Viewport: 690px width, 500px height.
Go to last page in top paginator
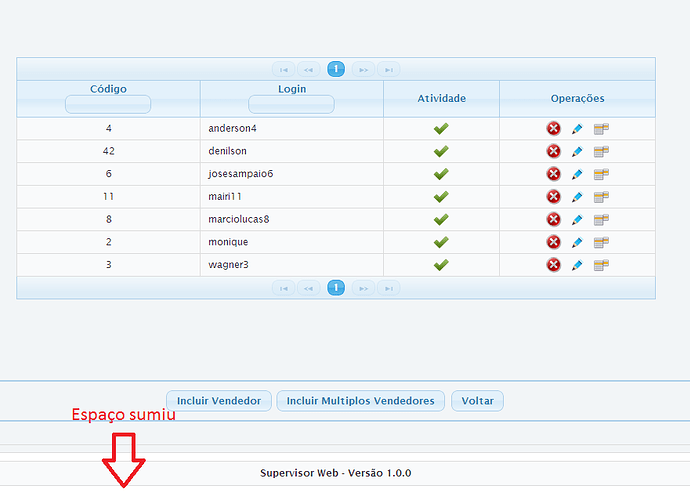pos(389,70)
